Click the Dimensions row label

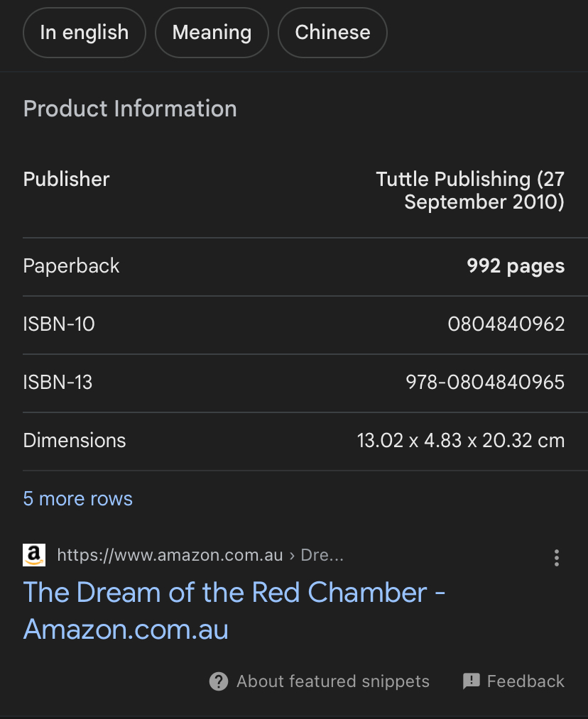(x=75, y=441)
